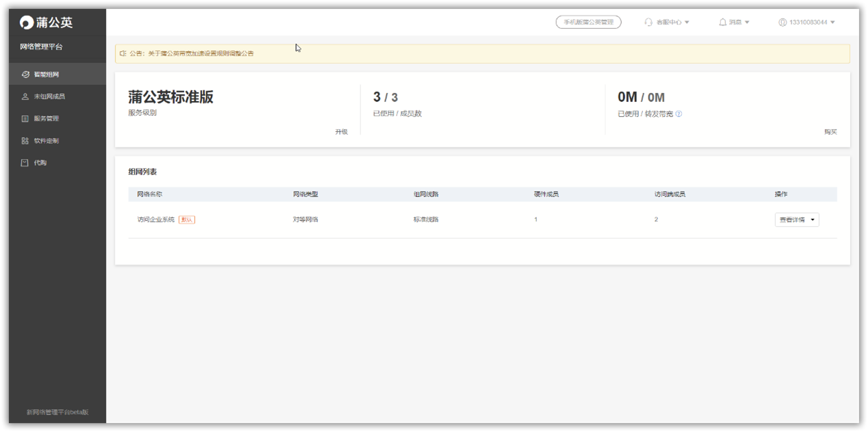
Task: Open 代购 sidebar entry
Action: point(57,163)
